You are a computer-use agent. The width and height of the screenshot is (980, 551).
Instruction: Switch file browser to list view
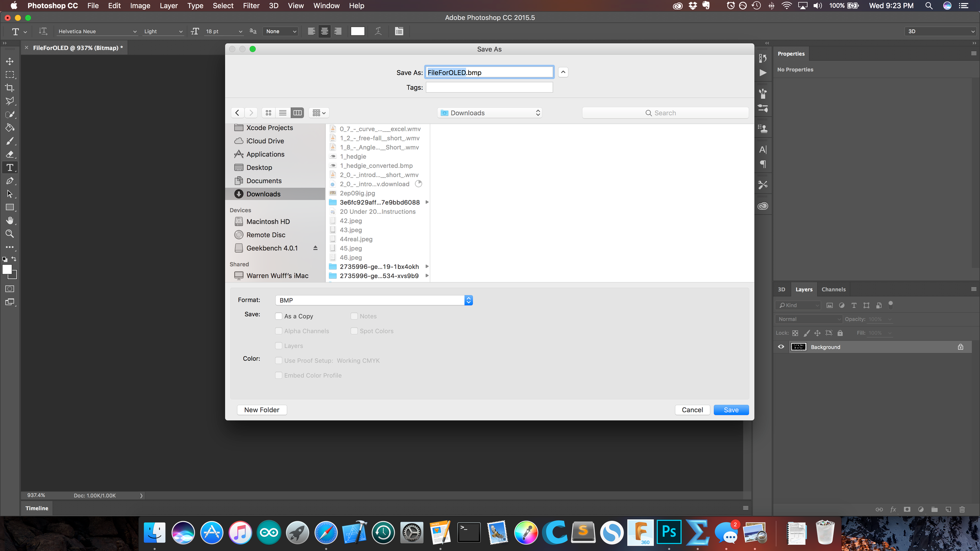[283, 113]
